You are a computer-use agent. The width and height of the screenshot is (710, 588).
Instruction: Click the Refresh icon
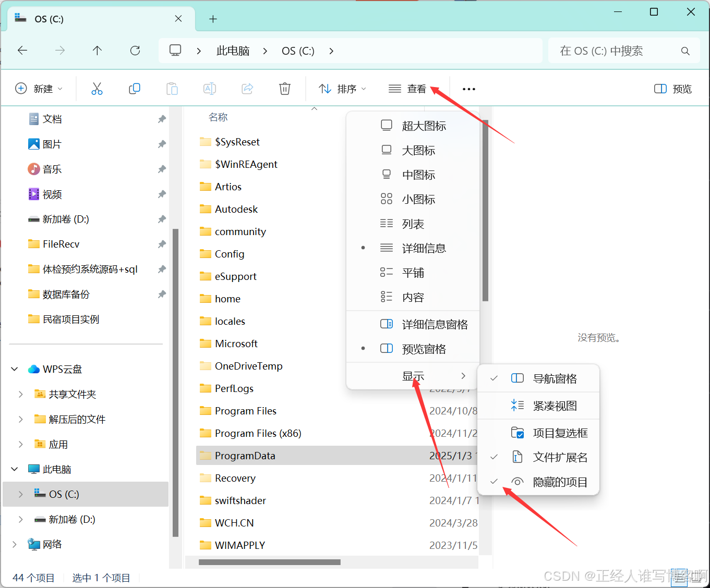click(x=135, y=50)
